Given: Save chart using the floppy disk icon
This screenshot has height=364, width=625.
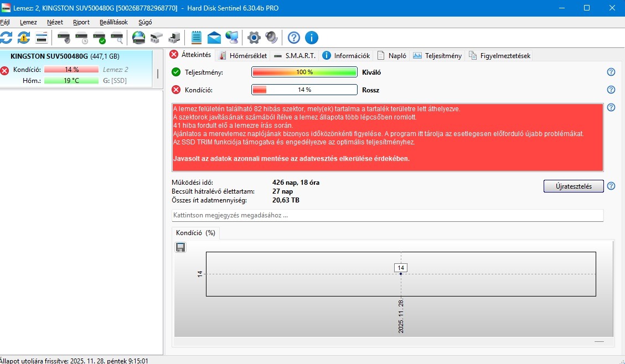Looking at the screenshot, I should tap(180, 247).
